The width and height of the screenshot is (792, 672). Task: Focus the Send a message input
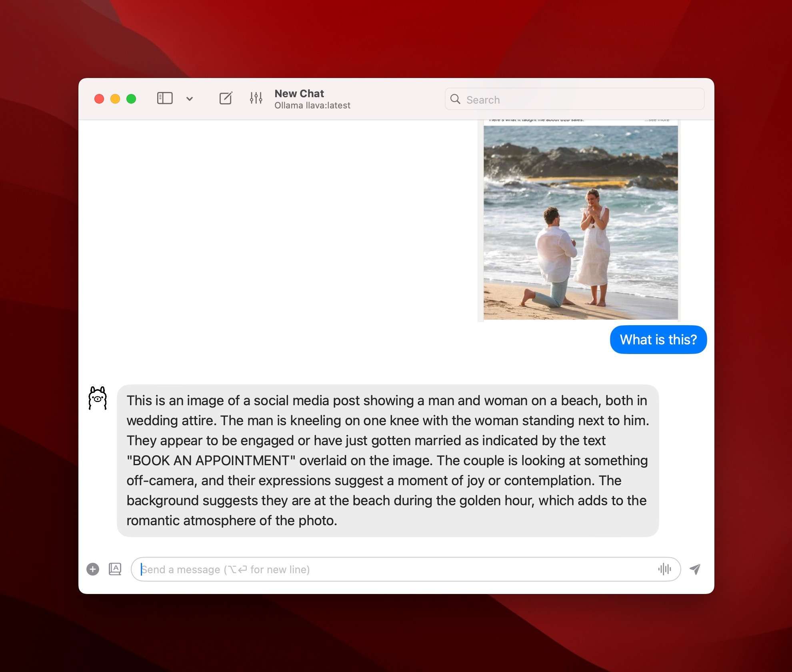point(406,569)
